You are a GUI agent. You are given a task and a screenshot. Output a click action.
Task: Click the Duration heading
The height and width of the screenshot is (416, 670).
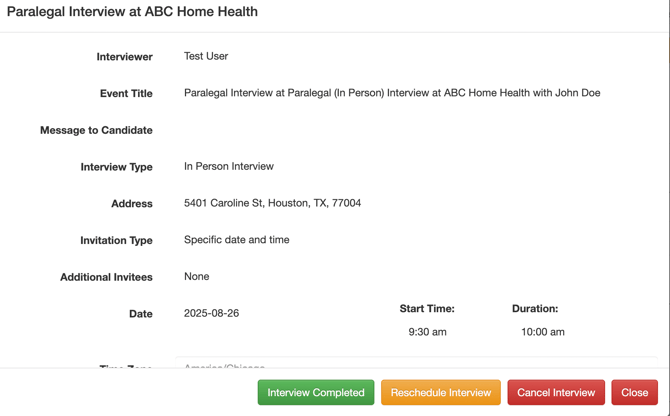coord(535,309)
